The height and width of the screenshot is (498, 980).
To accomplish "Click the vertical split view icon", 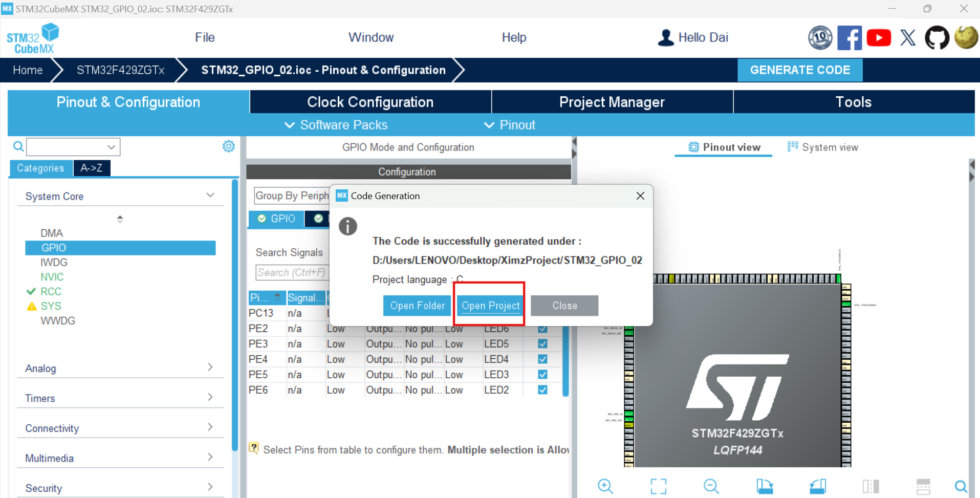I will point(870,486).
